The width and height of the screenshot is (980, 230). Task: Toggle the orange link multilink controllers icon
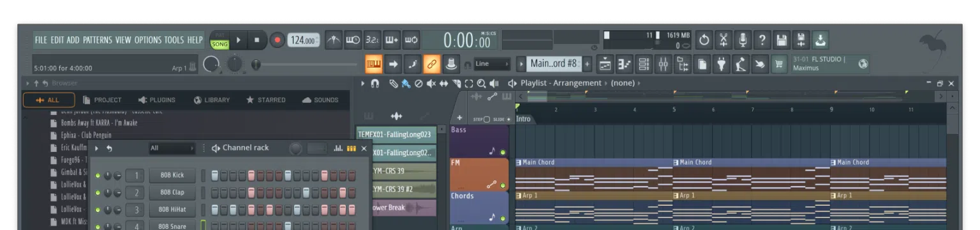tap(432, 64)
